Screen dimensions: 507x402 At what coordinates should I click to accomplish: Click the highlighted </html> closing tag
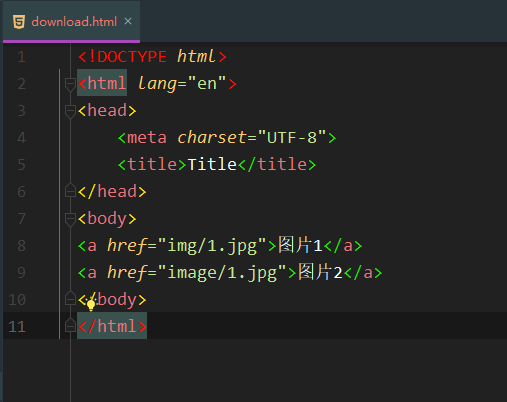point(112,326)
